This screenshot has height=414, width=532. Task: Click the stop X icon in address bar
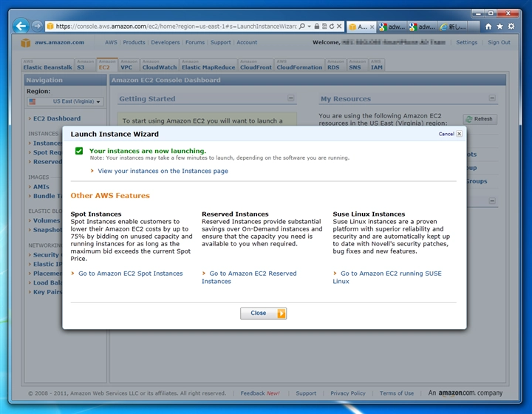coord(339,26)
